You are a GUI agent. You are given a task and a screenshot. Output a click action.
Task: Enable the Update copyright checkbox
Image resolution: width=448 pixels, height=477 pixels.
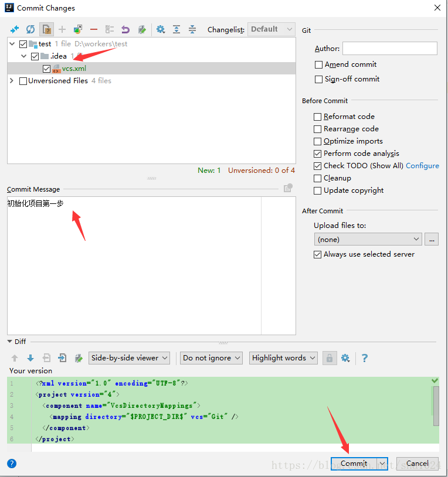[317, 190]
